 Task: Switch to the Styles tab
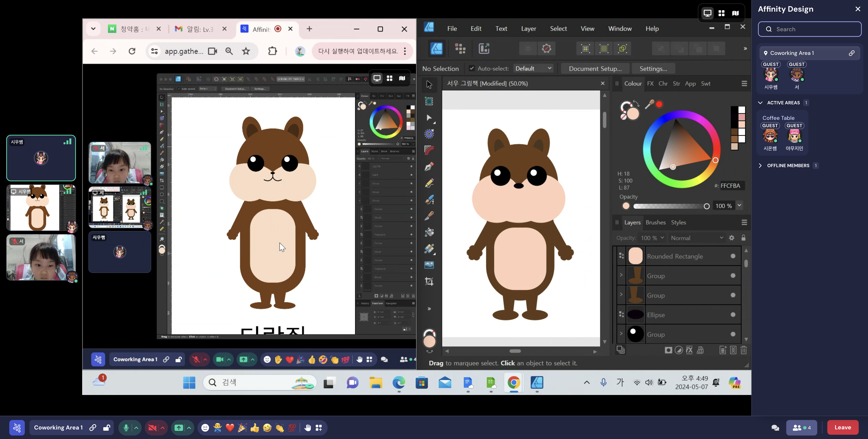(678, 223)
